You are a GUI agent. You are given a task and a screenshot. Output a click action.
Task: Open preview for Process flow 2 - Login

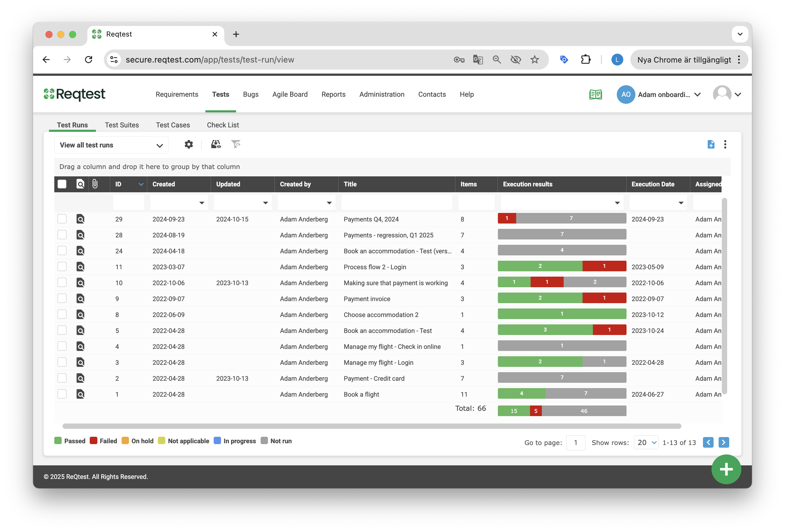80,267
